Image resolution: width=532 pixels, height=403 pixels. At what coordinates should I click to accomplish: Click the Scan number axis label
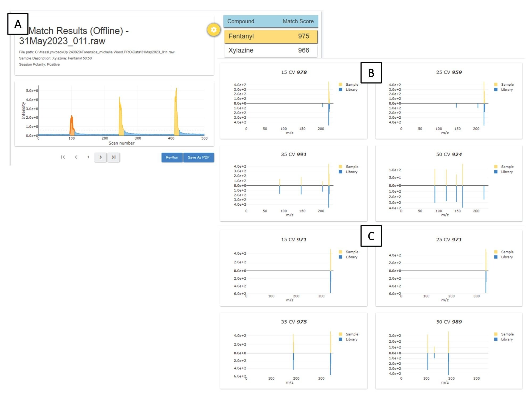tap(122, 143)
